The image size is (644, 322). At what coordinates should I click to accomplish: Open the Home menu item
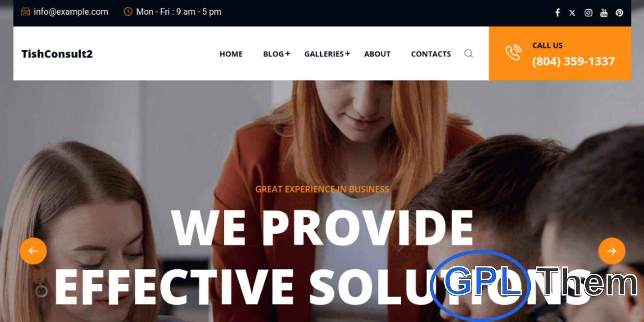tap(231, 54)
